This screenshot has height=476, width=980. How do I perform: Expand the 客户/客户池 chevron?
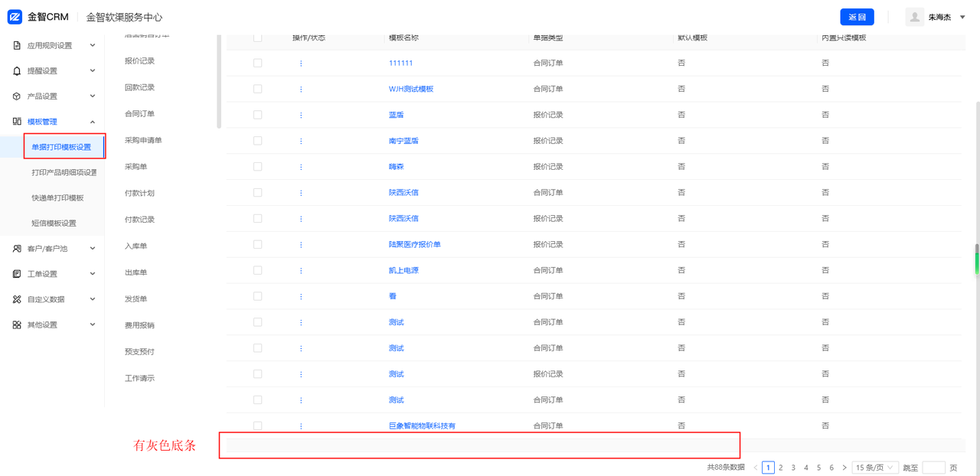pyautogui.click(x=93, y=248)
